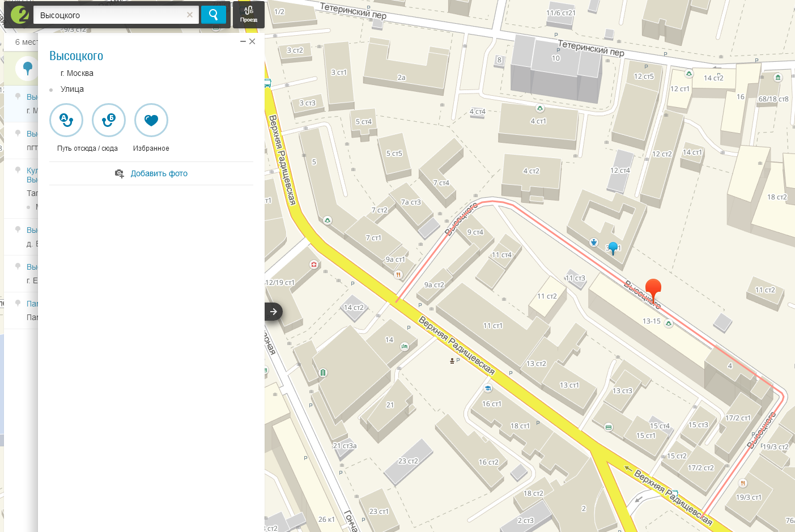Click the route-to-here Б icon
The width and height of the screenshot is (795, 532).
(109, 120)
